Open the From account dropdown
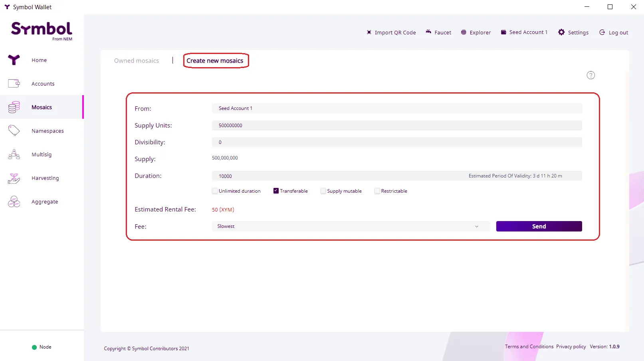The image size is (644, 361). [x=396, y=108]
